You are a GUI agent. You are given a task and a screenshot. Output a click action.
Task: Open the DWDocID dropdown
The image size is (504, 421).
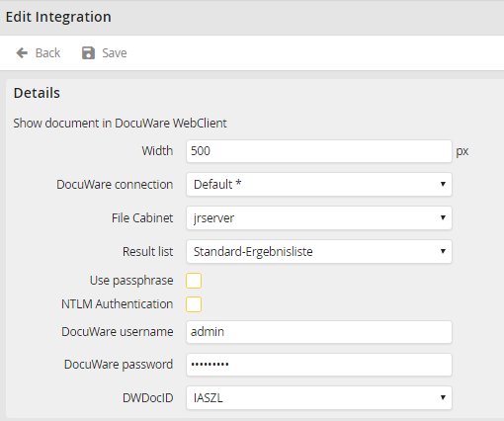click(x=319, y=398)
